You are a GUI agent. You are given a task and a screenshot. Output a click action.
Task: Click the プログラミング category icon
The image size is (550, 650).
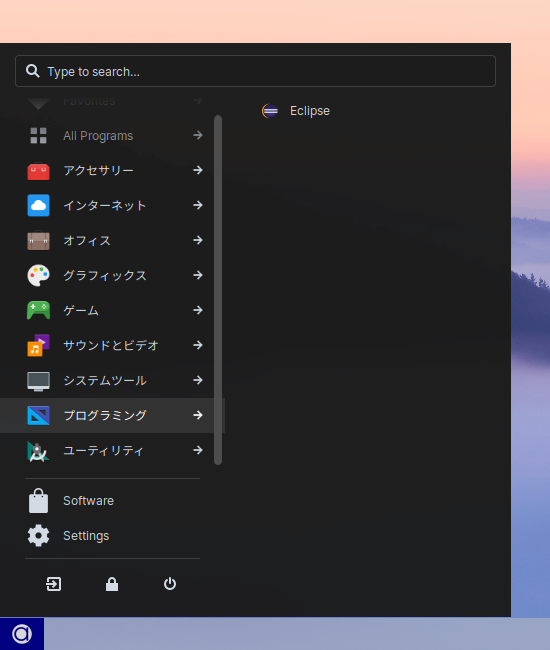(x=39, y=416)
